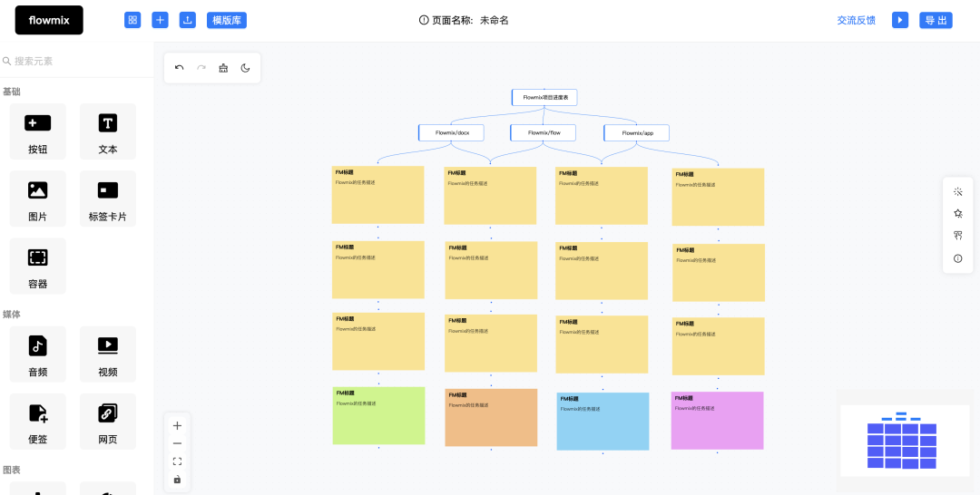The width and height of the screenshot is (980, 495).
Task: Select the Flowmix/flow node
Action: click(544, 132)
